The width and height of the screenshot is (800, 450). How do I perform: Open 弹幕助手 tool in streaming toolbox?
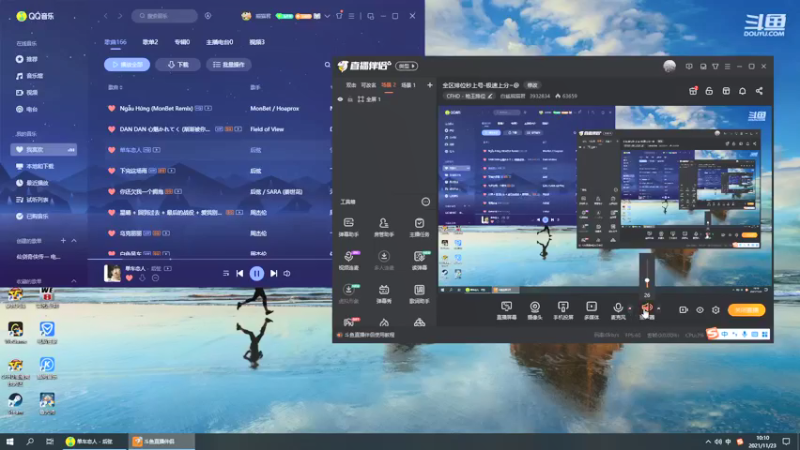pos(348,227)
